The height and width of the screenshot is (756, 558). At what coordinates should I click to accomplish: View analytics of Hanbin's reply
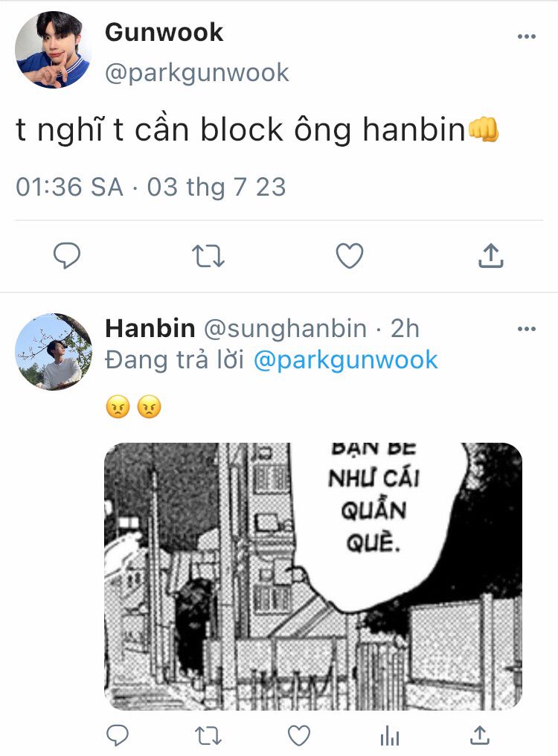click(389, 736)
